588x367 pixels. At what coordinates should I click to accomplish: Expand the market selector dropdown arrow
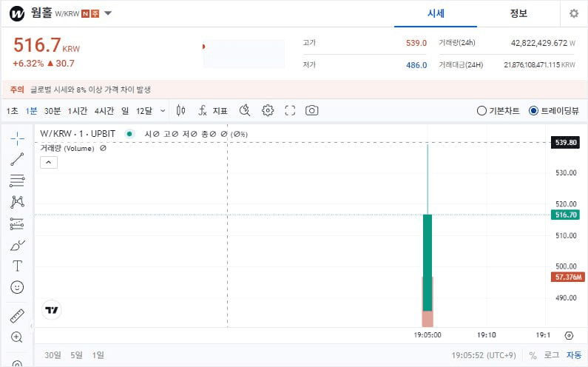pyautogui.click(x=108, y=13)
